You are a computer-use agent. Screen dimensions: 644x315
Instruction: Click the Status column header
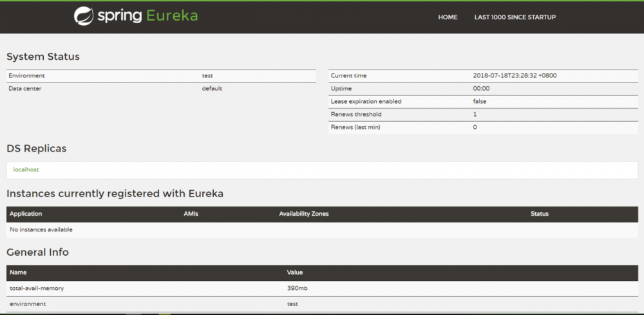pos(540,214)
